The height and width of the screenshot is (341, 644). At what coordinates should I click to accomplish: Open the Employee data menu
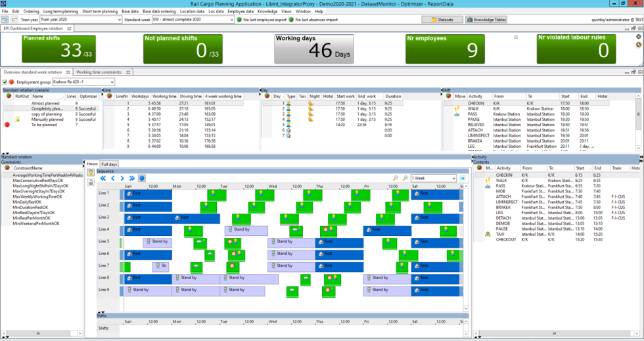tap(241, 12)
